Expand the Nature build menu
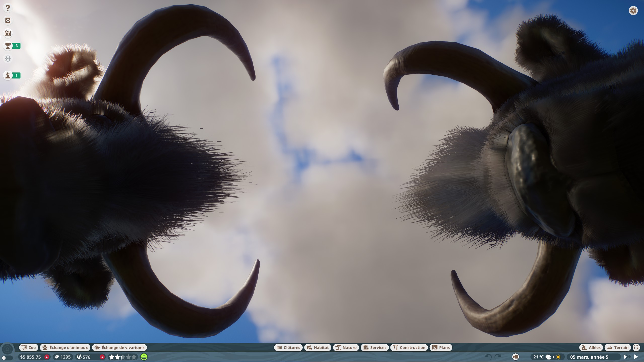644x362 pixels. [346, 348]
